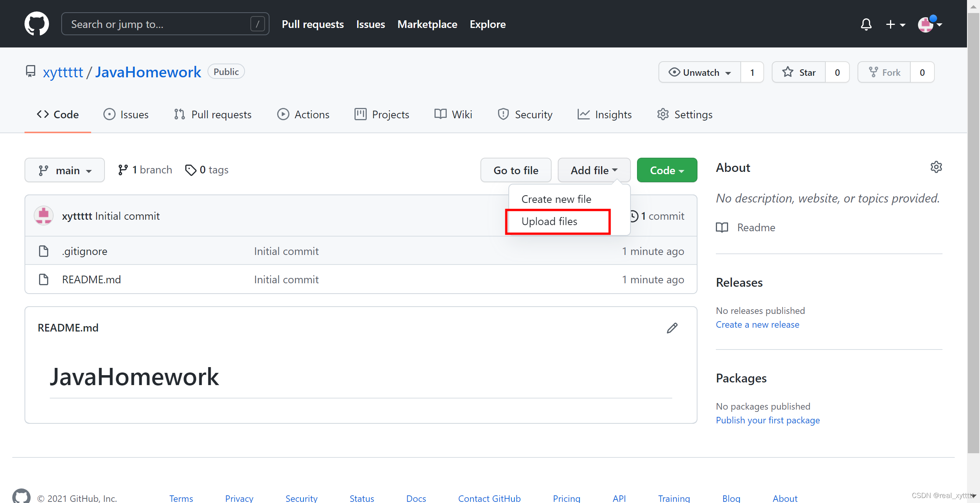Screen dimensions: 980x503
Task: Edit README.md with the pencil icon
Action: coord(672,328)
